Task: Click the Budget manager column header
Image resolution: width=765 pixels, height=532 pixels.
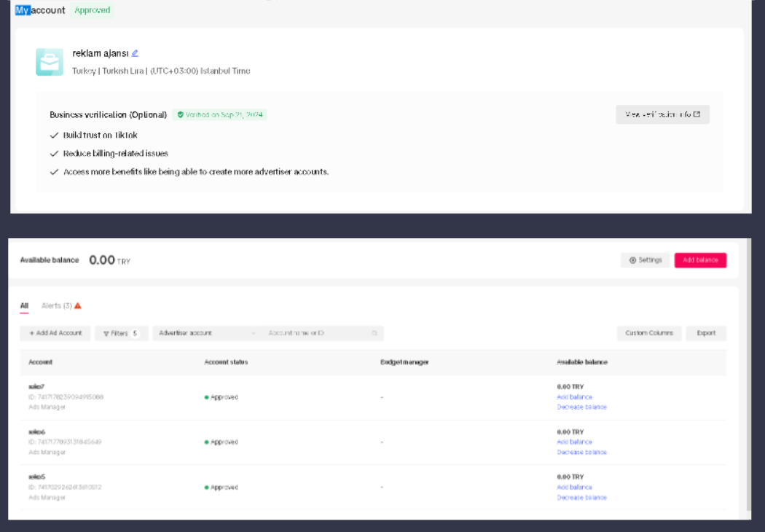Action: pos(404,362)
